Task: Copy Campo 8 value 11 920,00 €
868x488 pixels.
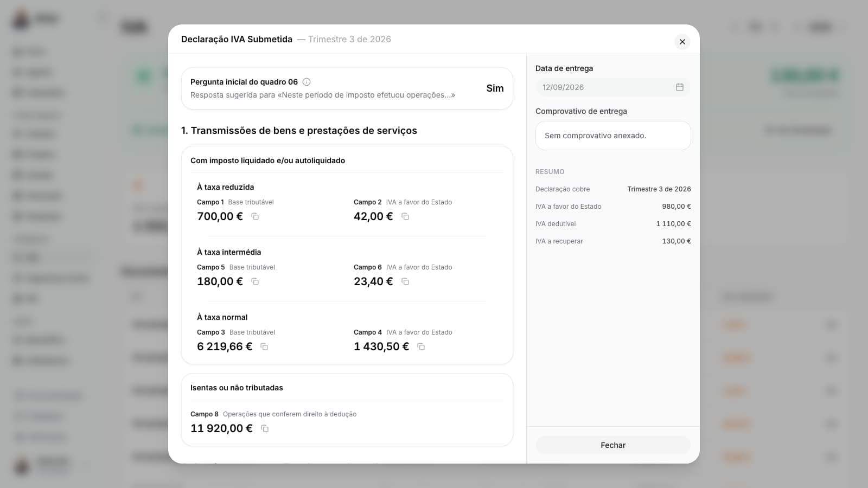Action: point(265,428)
